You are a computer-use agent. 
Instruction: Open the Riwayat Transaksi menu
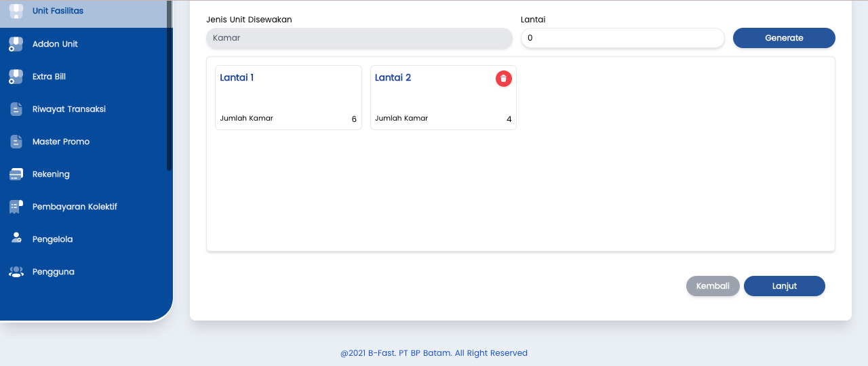point(68,109)
